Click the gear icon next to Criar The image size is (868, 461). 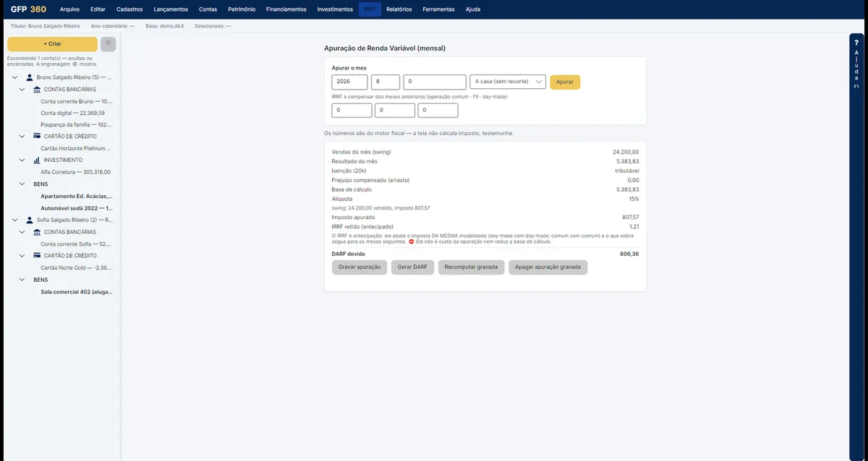tap(109, 44)
